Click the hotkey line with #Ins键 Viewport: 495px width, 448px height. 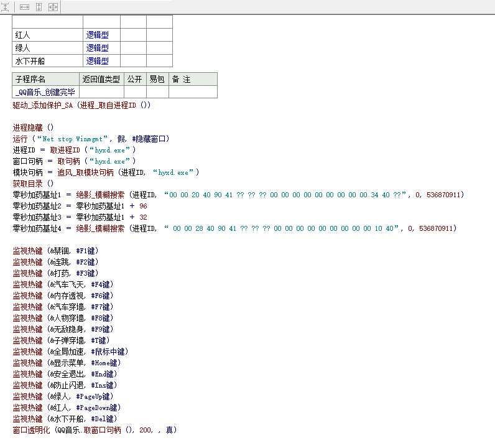[65, 385]
